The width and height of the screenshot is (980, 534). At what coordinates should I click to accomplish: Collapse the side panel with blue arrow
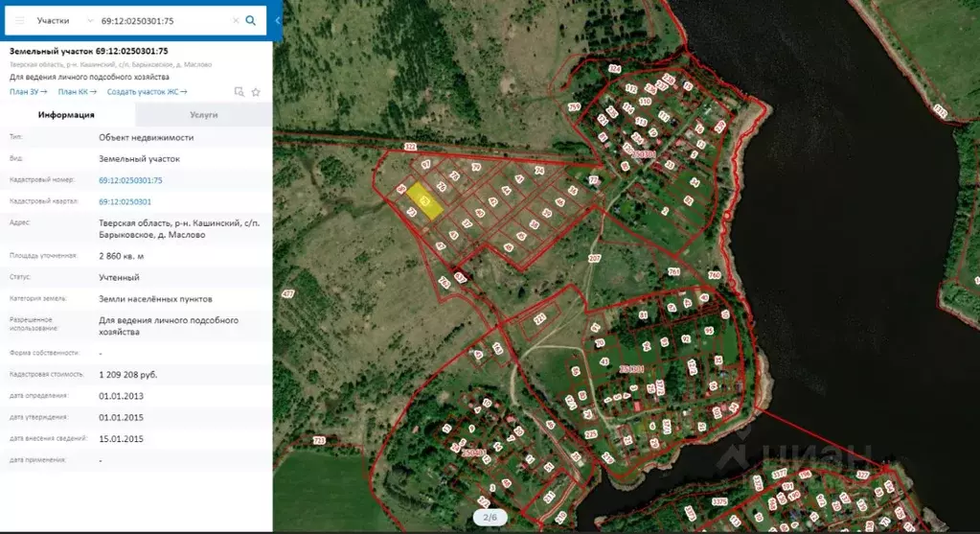[278, 20]
